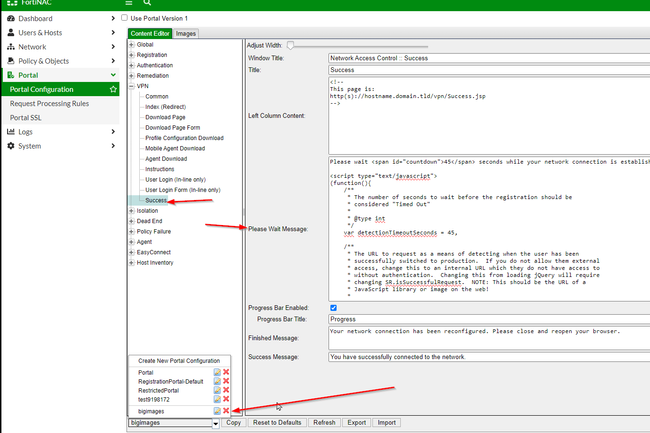Enable the Use Portal Version 1 checkbox
Viewport: 650px width, 433px height.
point(124,18)
